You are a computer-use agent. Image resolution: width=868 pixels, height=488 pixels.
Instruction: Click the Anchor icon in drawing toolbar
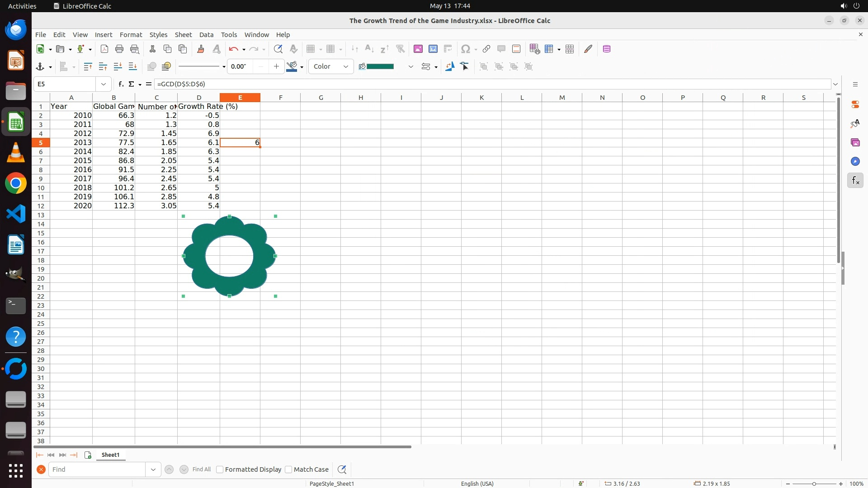[40, 67]
